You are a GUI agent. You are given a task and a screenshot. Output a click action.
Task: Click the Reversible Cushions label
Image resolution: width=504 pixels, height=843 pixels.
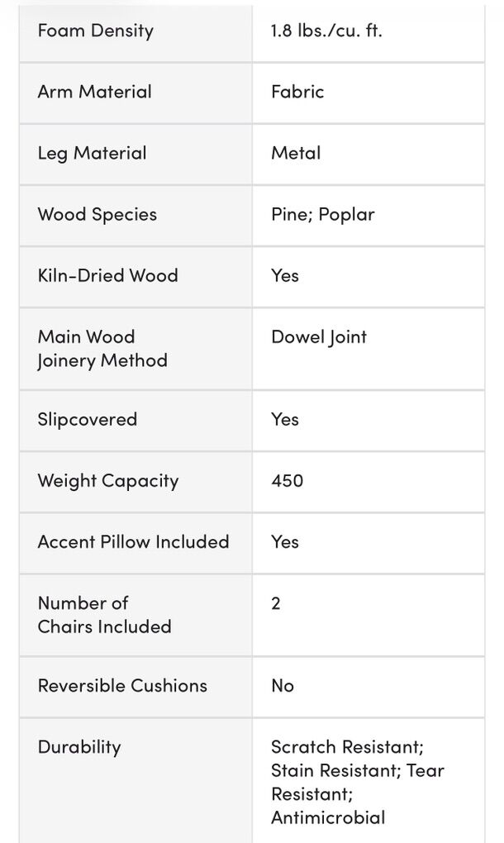(x=122, y=685)
